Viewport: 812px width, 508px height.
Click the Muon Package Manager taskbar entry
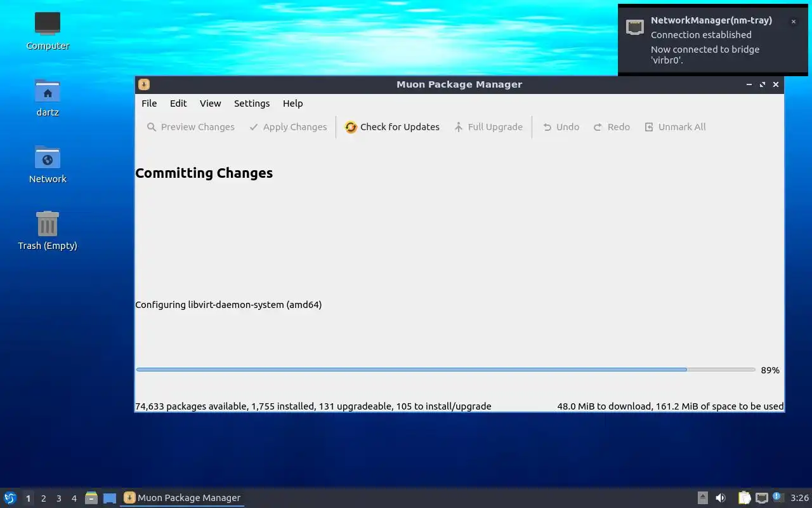point(182,498)
